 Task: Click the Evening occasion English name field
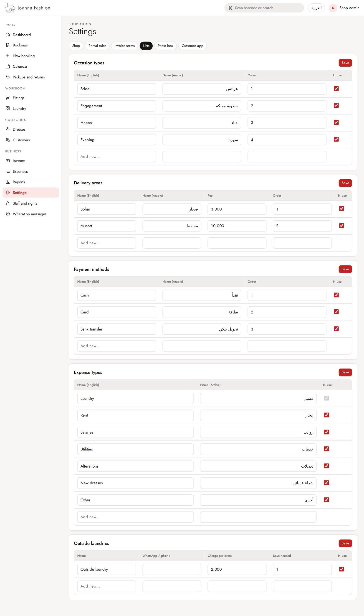coord(116,140)
